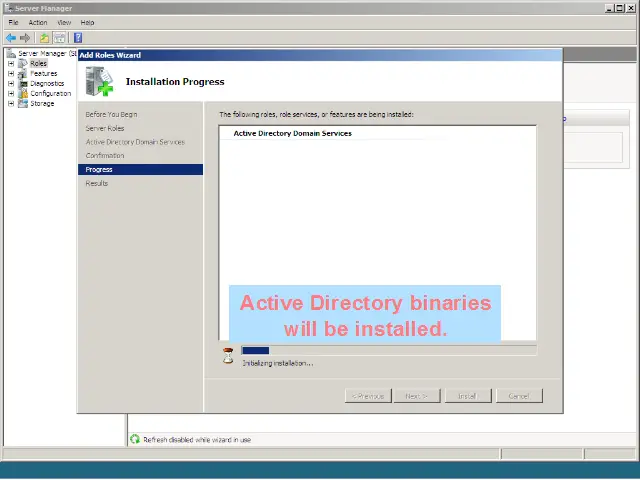
Task: Click the 'Initializing installation...' status text
Action: [x=278, y=363]
